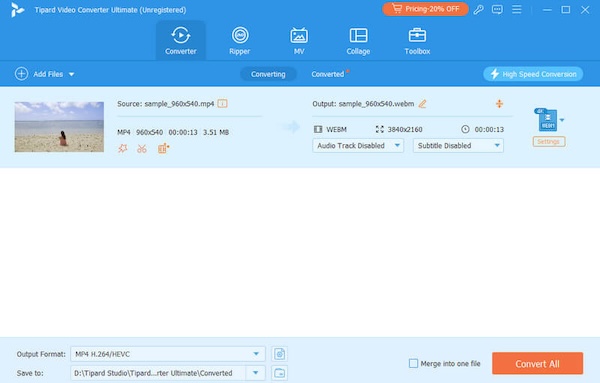The width and height of the screenshot is (600, 383).
Task: Open the enhance video icon
Action: tap(163, 148)
